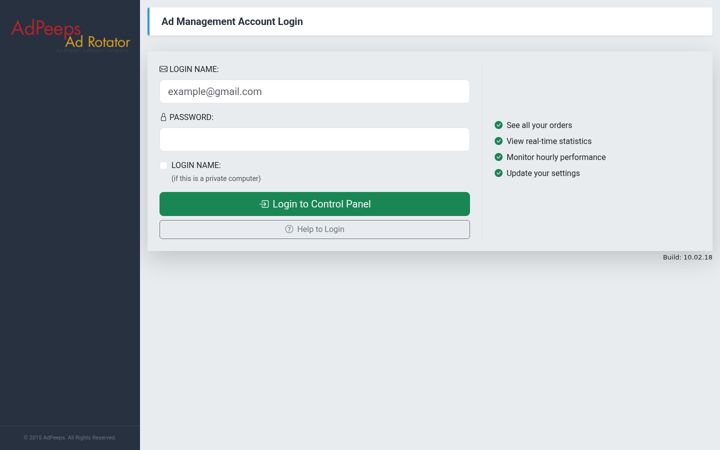This screenshot has width=720, height=450.
Task: Click the See all your orders text
Action: click(x=539, y=125)
